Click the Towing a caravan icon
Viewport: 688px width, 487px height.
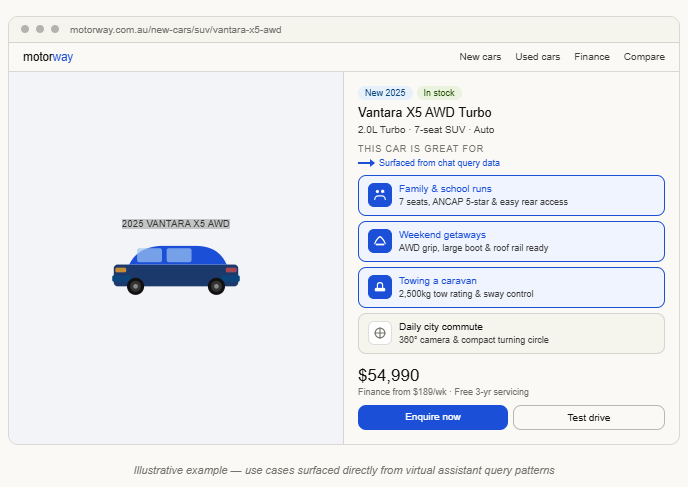(x=380, y=287)
